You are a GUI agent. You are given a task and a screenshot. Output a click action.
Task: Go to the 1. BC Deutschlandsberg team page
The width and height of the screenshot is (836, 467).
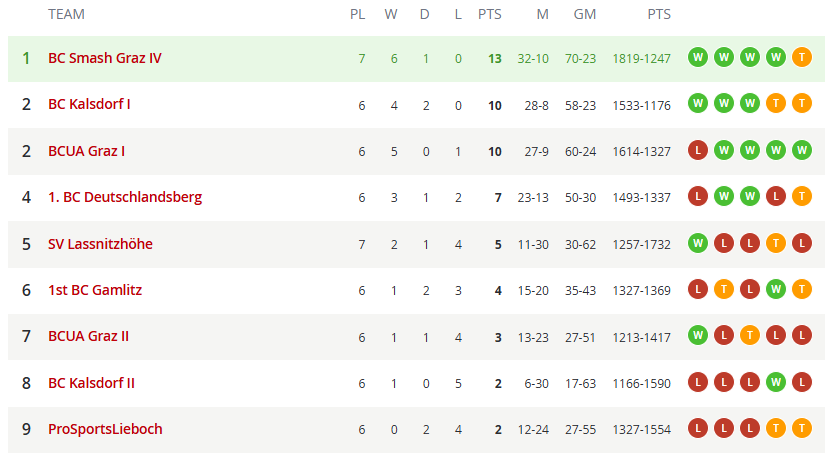[125, 197]
